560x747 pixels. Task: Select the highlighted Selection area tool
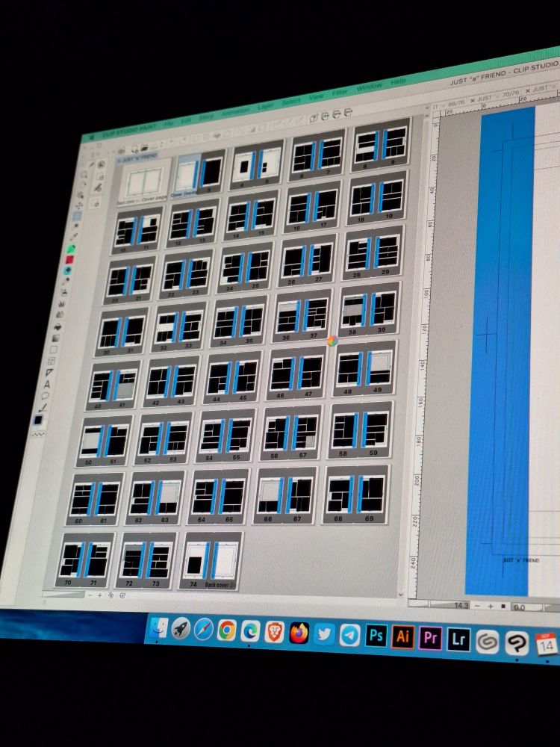[77, 217]
